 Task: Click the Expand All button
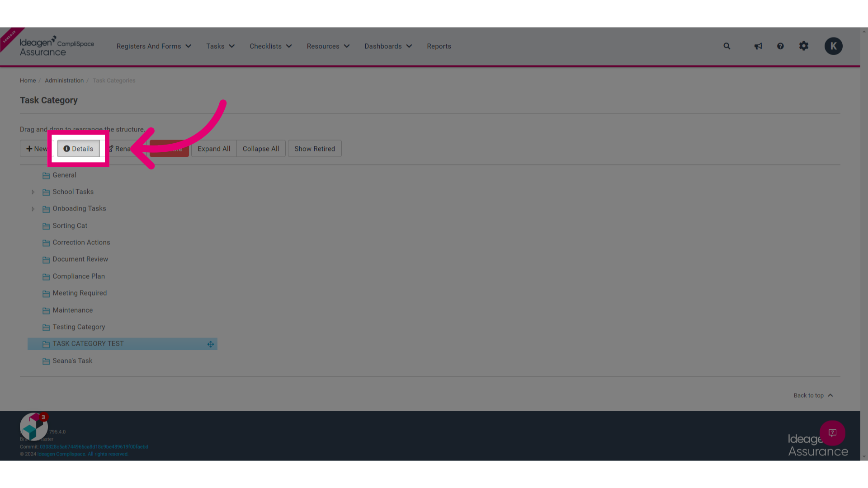tap(214, 149)
